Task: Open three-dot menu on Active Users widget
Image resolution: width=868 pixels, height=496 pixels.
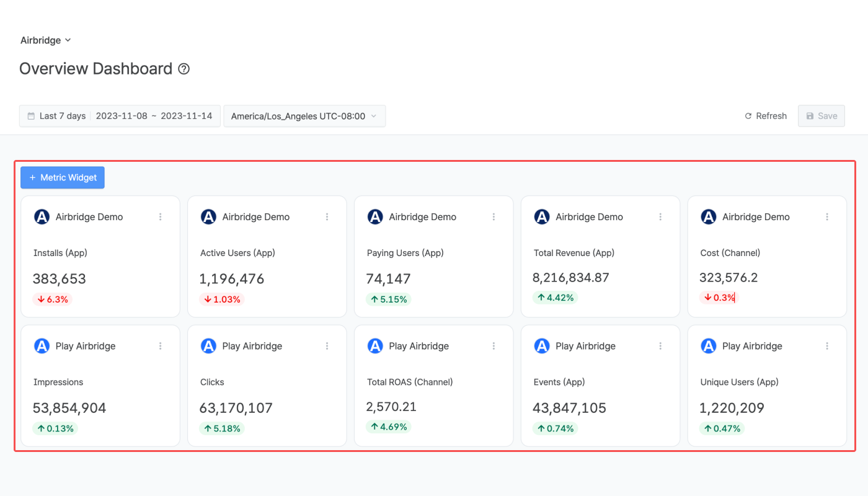Action: coord(327,217)
